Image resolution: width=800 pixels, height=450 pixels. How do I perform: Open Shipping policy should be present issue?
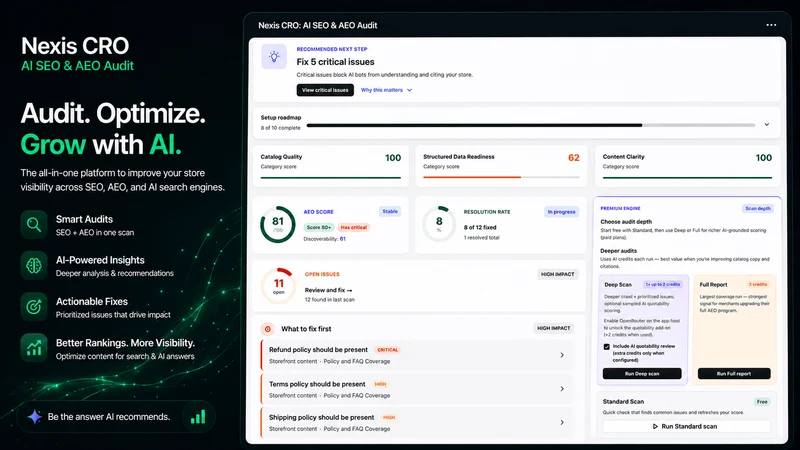coord(416,422)
